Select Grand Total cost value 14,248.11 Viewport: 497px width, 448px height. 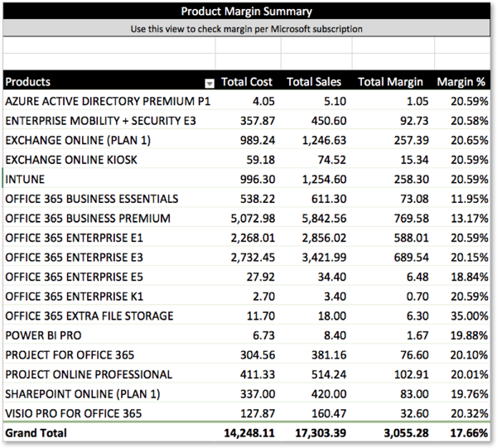click(x=249, y=433)
